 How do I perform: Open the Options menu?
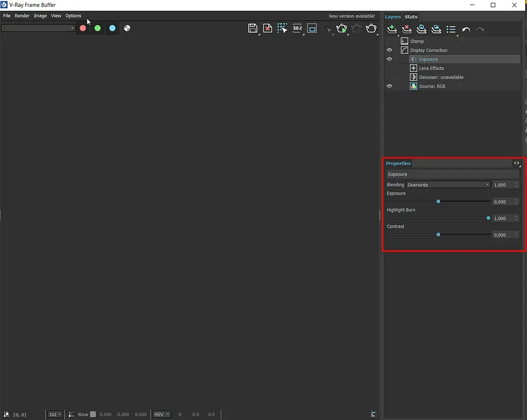pyautogui.click(x=73, y=16)
